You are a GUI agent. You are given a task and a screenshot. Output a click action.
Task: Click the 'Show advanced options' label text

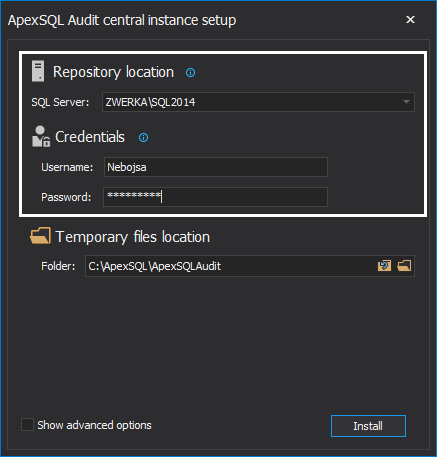pos(94,425)
